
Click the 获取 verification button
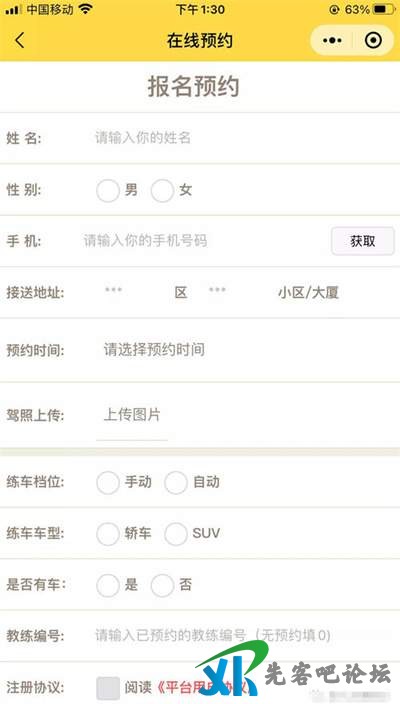tap(363, 241)
